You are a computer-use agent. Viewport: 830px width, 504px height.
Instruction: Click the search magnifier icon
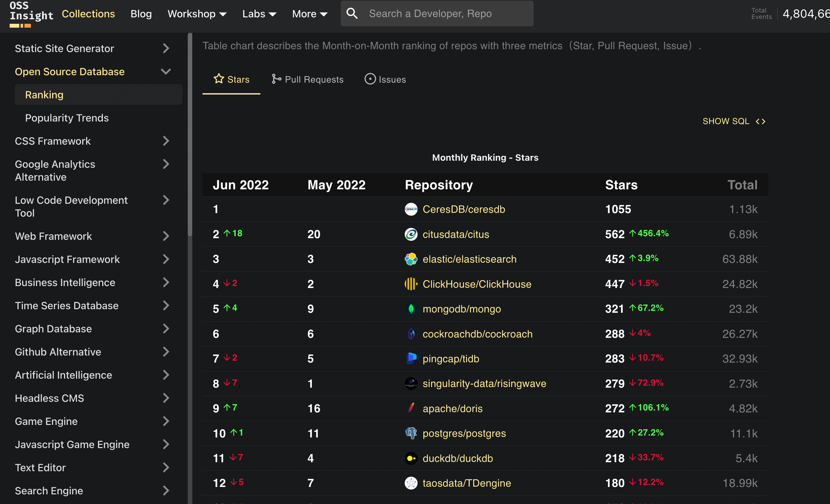(x=352, y=14)
